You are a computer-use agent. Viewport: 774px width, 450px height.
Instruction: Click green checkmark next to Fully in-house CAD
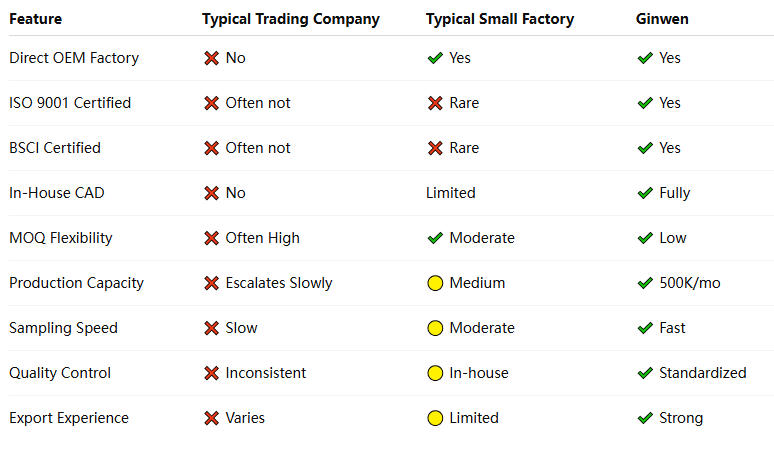click(x=645, y=193)
